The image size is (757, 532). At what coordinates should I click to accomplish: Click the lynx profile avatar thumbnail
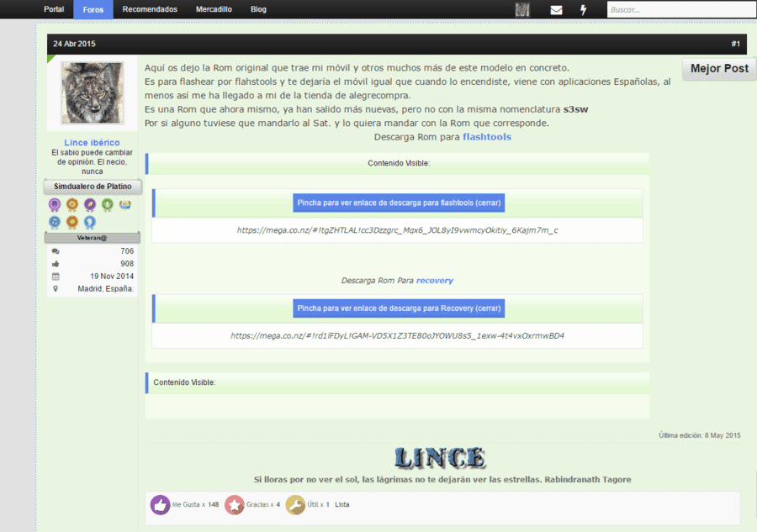click(x=93, y=92)
